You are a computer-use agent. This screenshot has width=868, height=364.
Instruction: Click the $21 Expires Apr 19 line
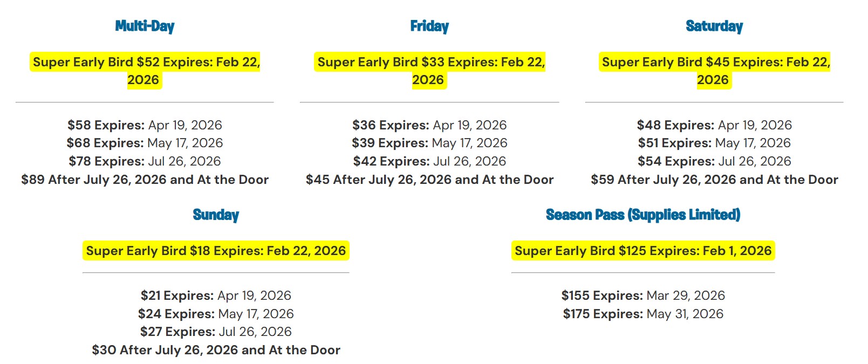point(216,296)
